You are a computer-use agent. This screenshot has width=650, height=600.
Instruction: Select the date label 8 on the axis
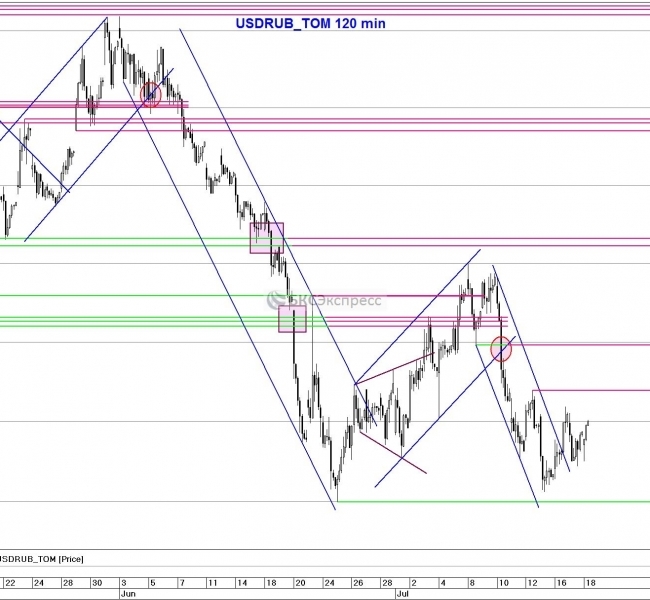coord(472,583)
